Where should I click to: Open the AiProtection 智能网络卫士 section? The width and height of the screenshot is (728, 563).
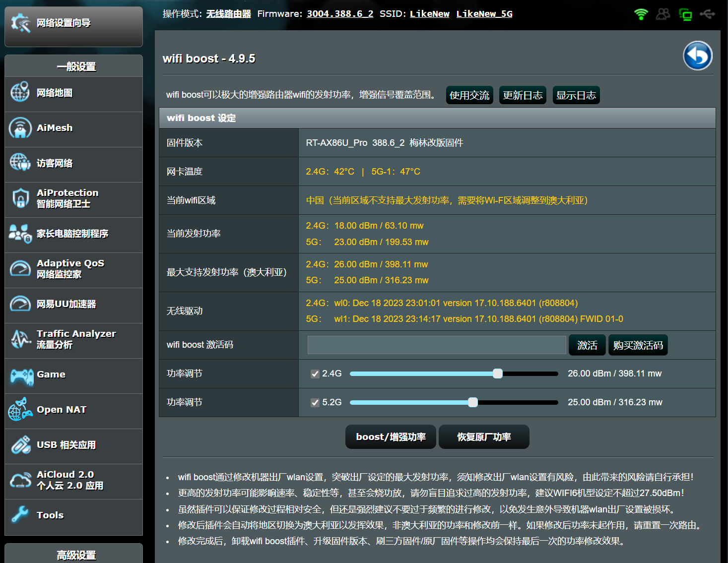coord(67,198)
